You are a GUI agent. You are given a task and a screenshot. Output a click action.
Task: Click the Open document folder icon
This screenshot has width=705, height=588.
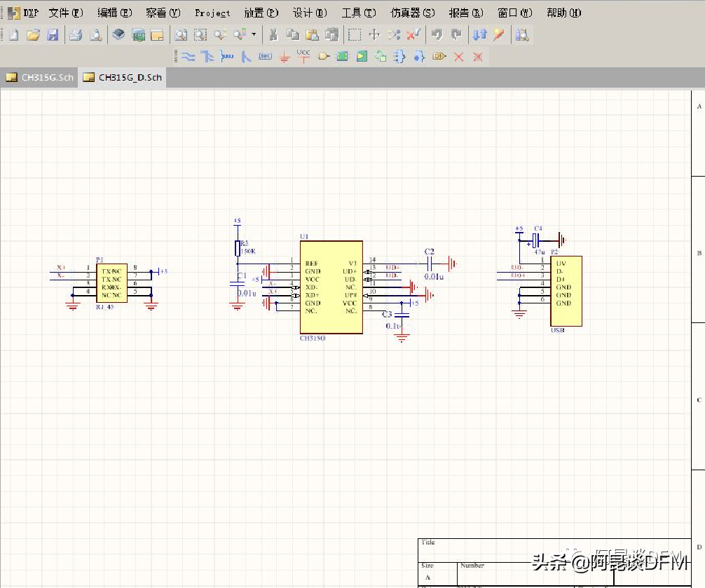[32, 34]
